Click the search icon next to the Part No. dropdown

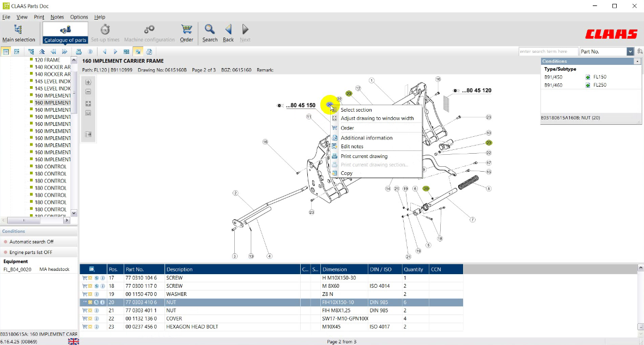click(x=640, y=51)
